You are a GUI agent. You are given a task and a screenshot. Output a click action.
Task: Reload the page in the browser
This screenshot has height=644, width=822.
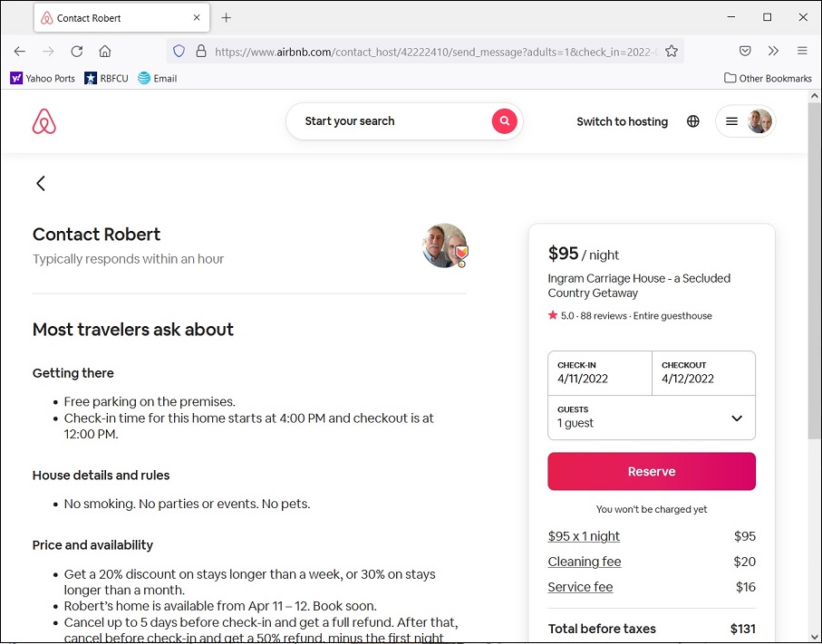(77, 52)
